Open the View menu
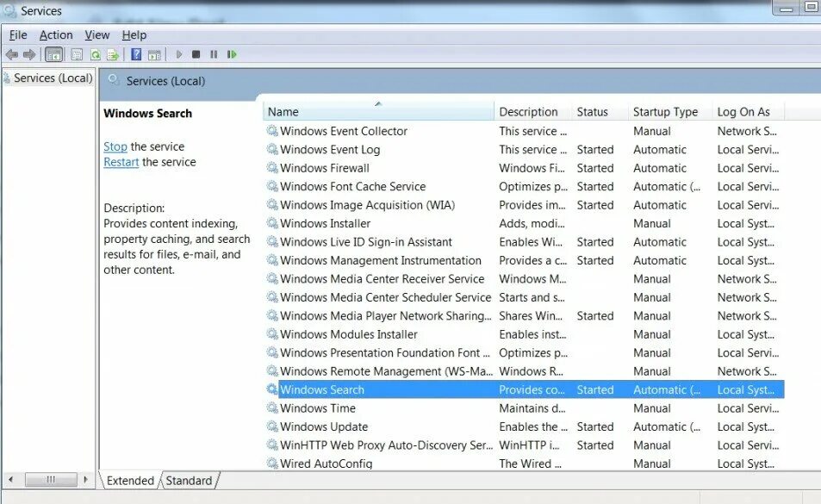The height and width of the screenshot is (504, 821). pos(96,35)
